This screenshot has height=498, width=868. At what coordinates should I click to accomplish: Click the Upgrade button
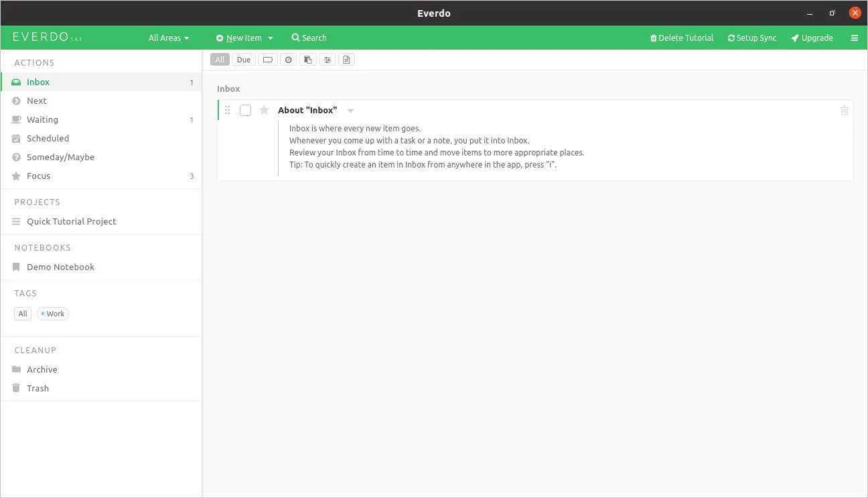pyautogui.click(x=812, y=38)
